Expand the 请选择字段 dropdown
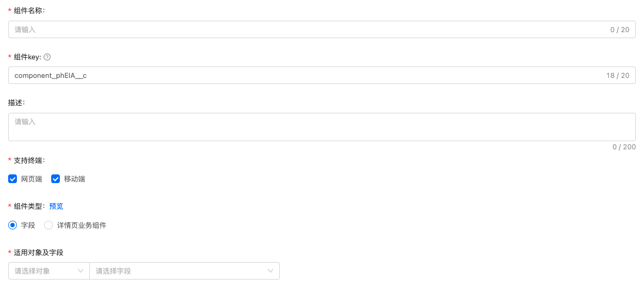 [x=184, y=271]
